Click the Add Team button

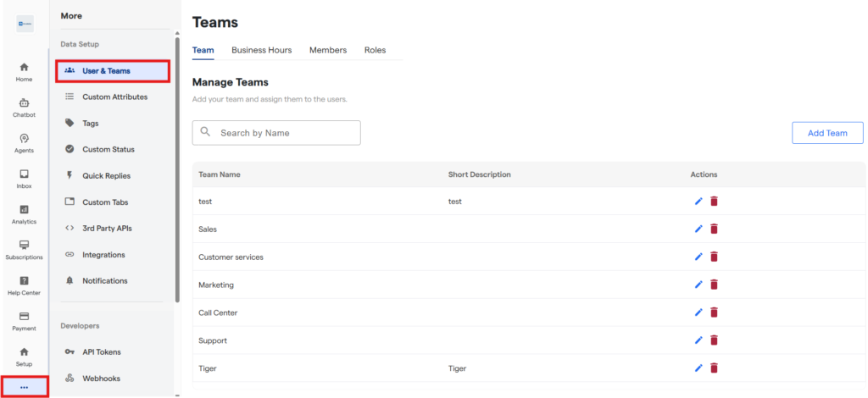(x=826, y=133)
